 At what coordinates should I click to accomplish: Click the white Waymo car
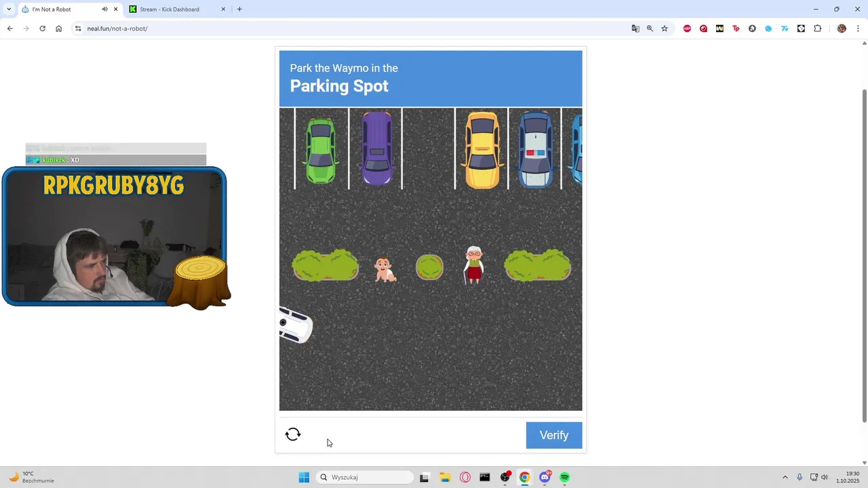(296, 325)
